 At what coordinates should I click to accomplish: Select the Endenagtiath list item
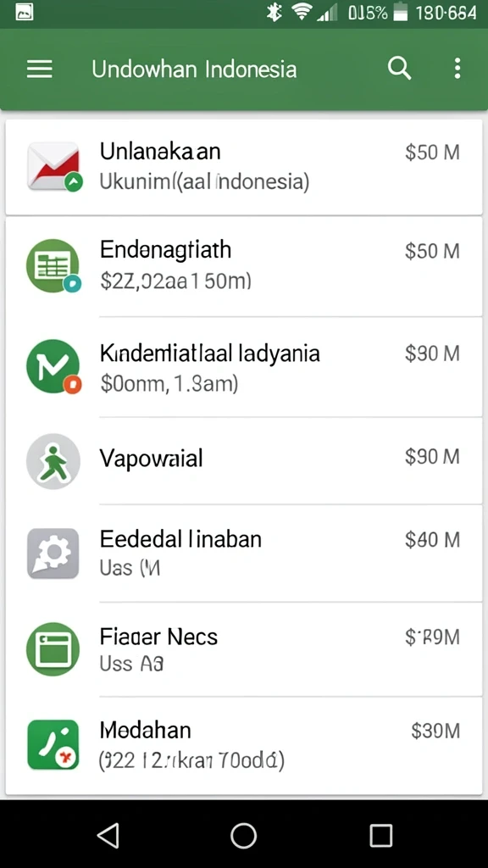(x=244, y=266)
